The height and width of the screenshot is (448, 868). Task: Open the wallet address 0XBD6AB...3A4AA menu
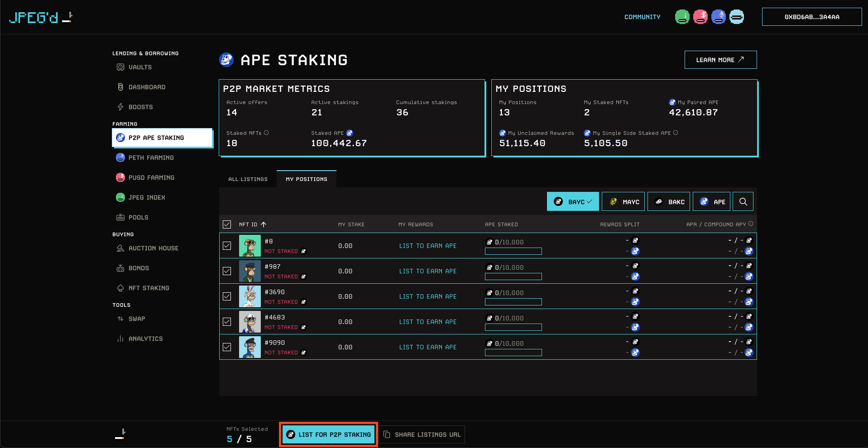[x=811, y=17]
